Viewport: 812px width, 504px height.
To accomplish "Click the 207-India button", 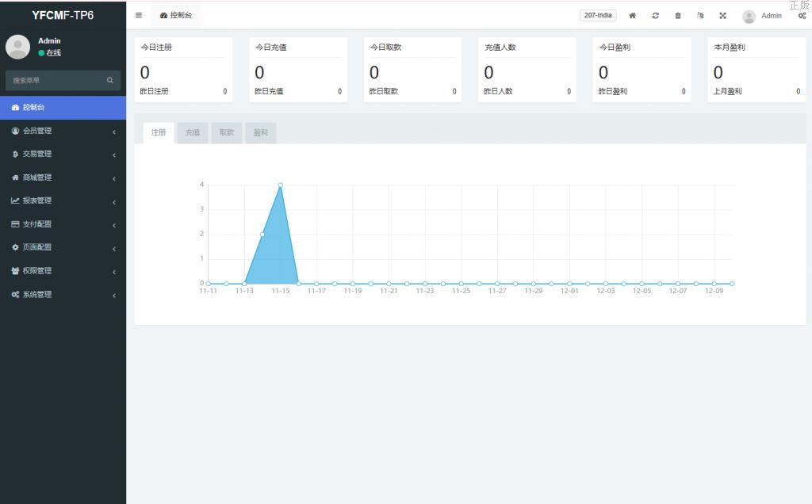I will pos(598,15).
